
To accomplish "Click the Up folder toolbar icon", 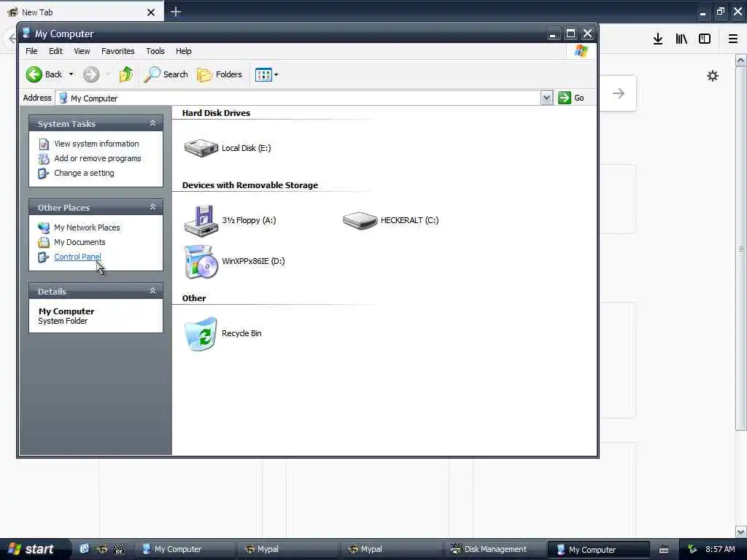I will 126,74.
